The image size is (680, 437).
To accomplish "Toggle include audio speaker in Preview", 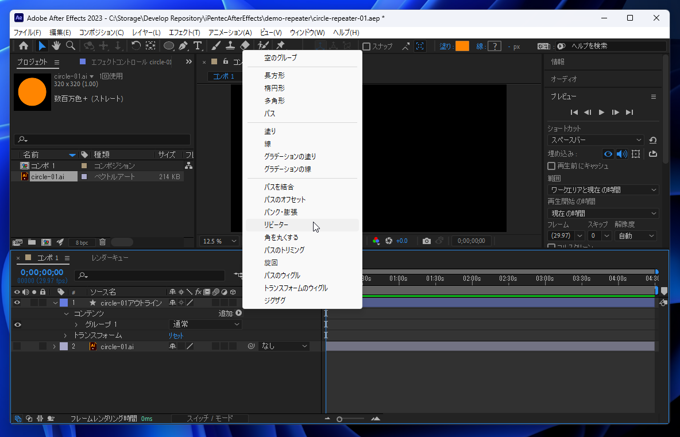I will click(x=622, y=154).
